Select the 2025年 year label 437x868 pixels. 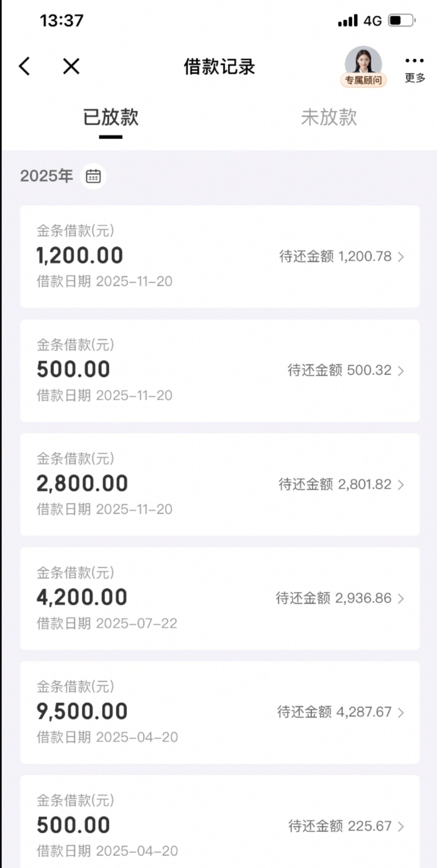click(46, 176)
